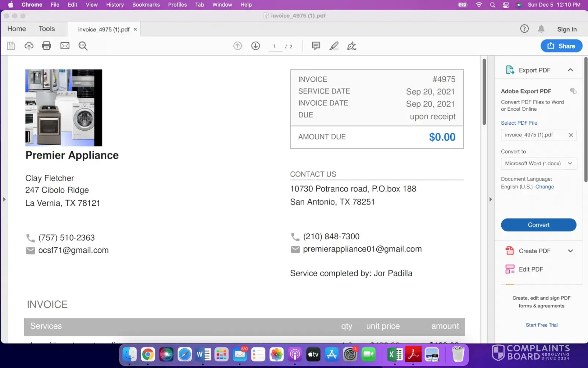Go to previous page with up arrow
Image resolution: width=588 pixels, height=368 pixels.
point(238,46)
